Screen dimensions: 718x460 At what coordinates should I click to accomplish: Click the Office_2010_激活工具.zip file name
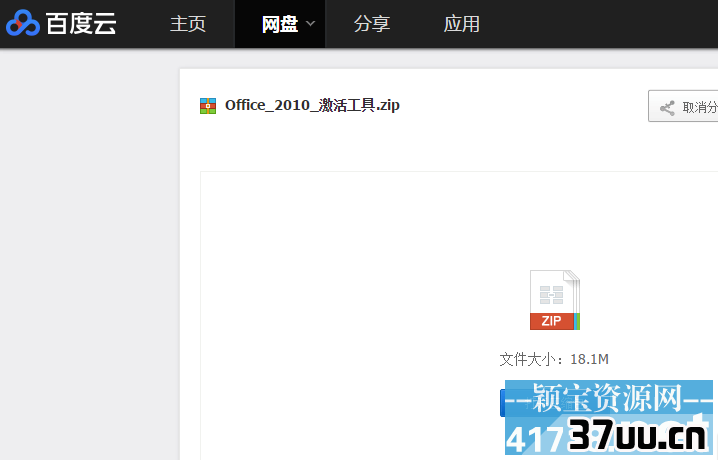tap(312, 105)
